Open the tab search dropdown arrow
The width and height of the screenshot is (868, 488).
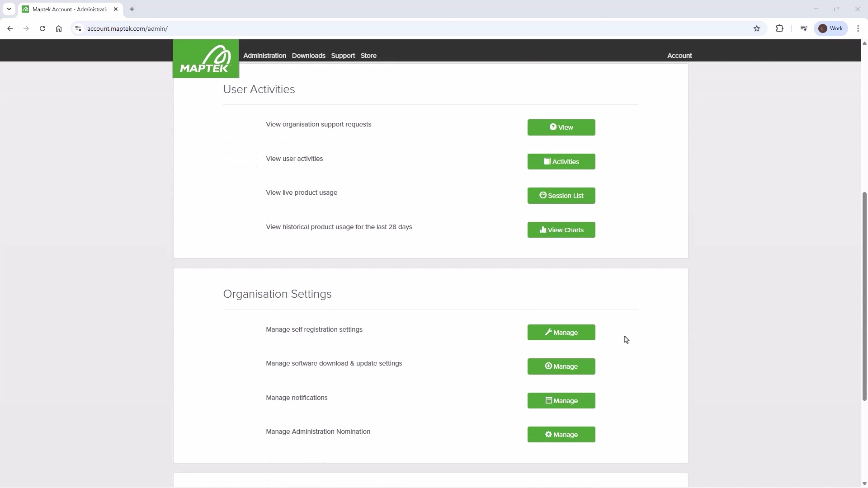(9, 9)
